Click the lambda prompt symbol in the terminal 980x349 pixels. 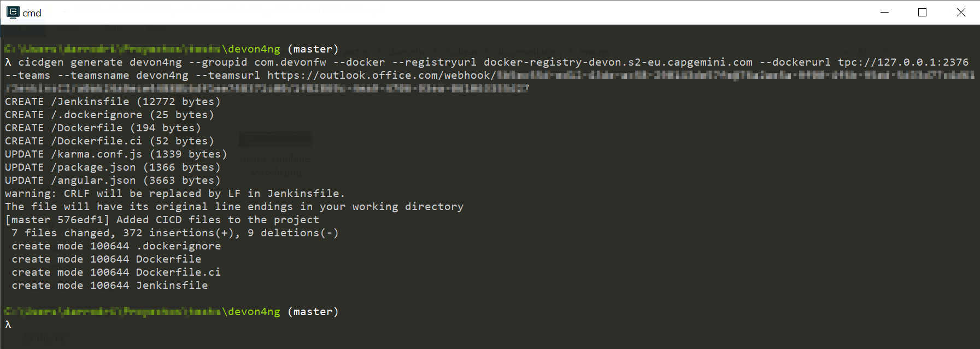(x=8, y=324)
